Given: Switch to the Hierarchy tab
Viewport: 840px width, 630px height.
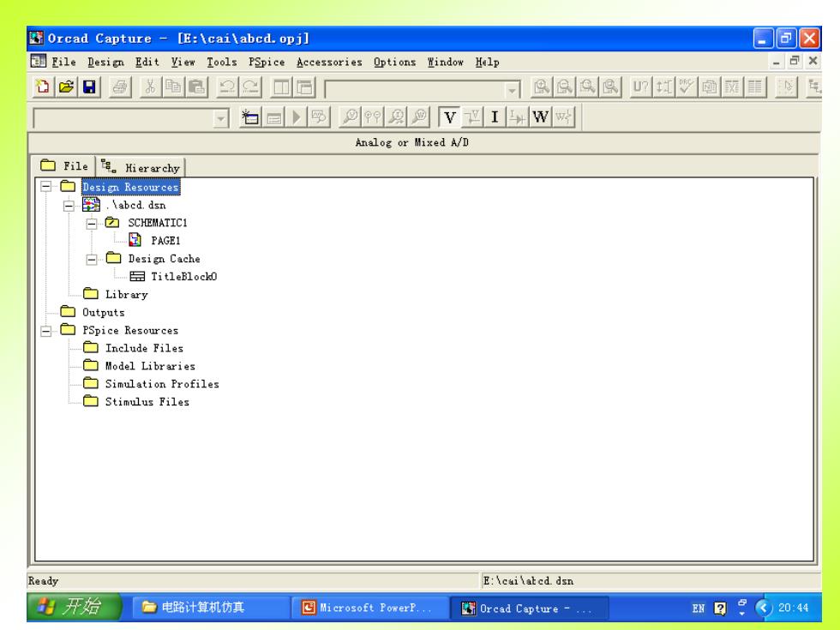Looking at the screenshot, I should (x=141, y=167).
